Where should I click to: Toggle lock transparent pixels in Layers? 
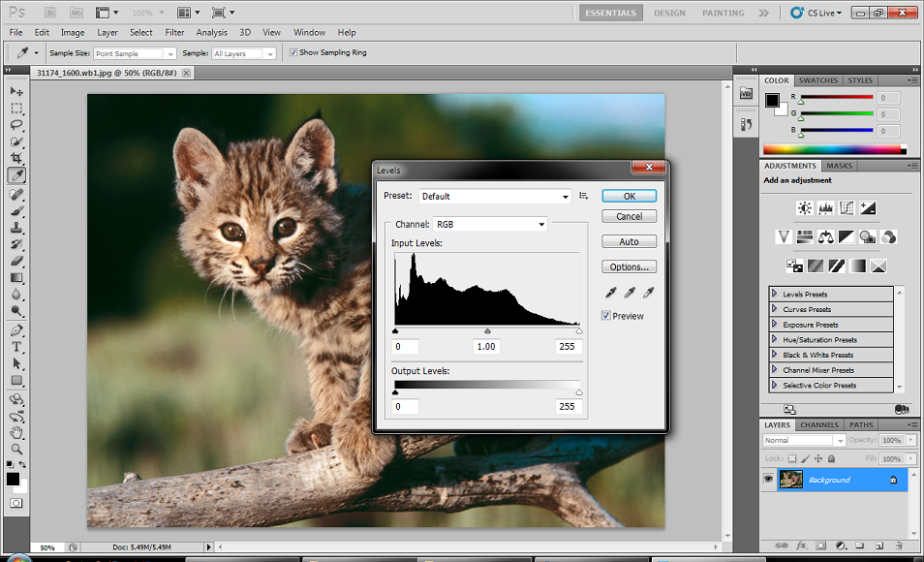[x=792, y=458]
